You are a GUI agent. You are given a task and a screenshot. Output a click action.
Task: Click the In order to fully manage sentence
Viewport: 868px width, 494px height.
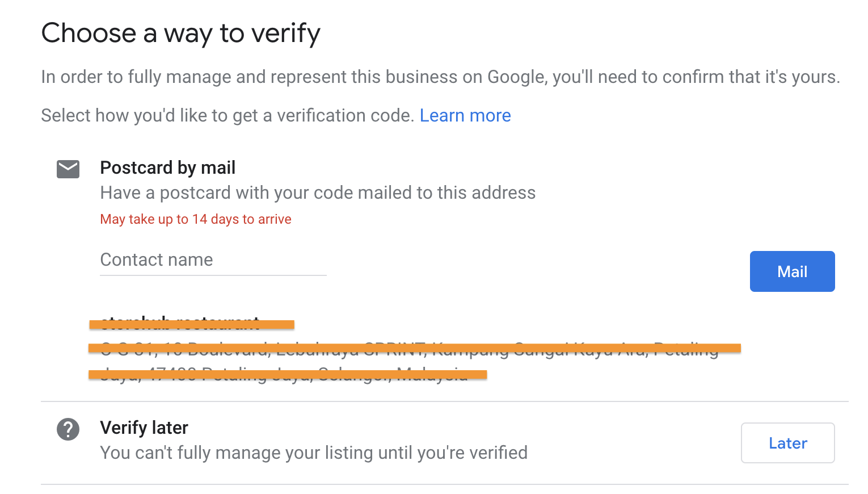[x=440, y=77]
